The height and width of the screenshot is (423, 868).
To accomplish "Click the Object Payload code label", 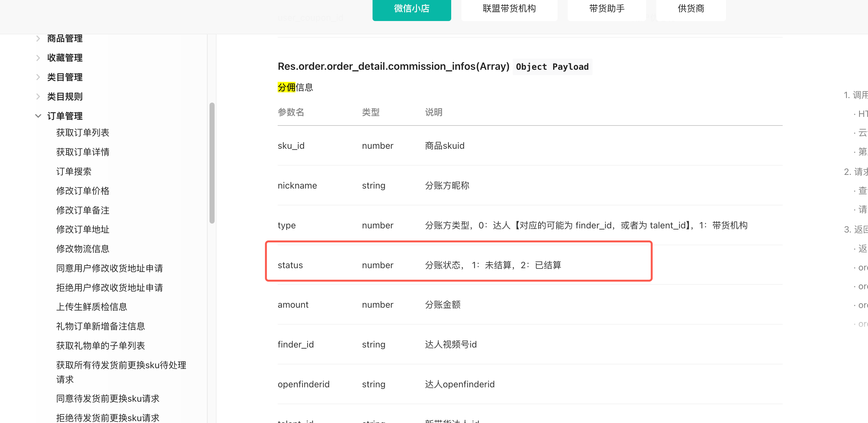I will point(552,67).
